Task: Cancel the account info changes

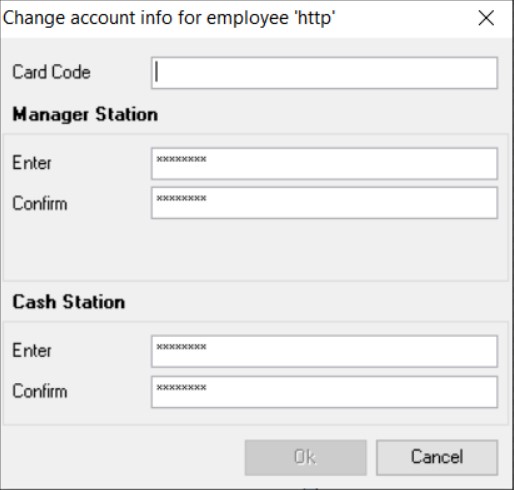Action: coord(437,457)
